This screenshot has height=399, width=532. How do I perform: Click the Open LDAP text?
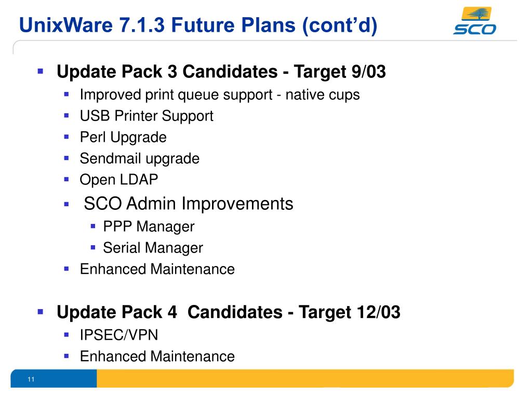coord(119,180)
